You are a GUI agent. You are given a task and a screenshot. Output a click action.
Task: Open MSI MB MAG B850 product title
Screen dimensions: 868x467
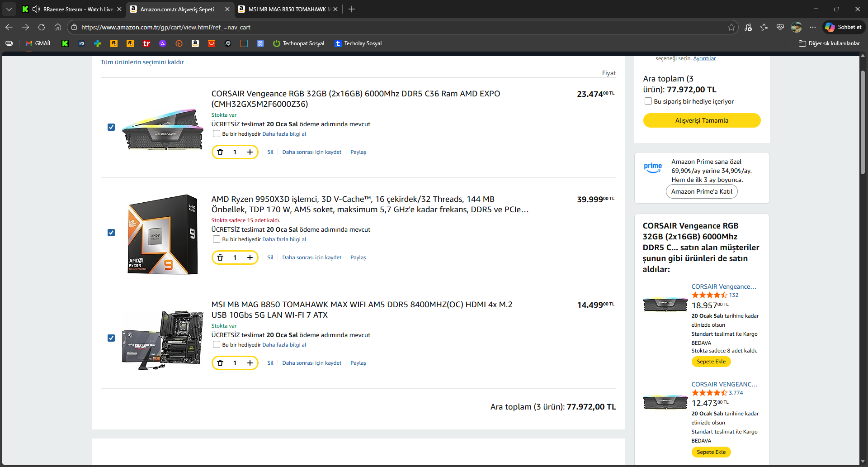tap(362, 310)
